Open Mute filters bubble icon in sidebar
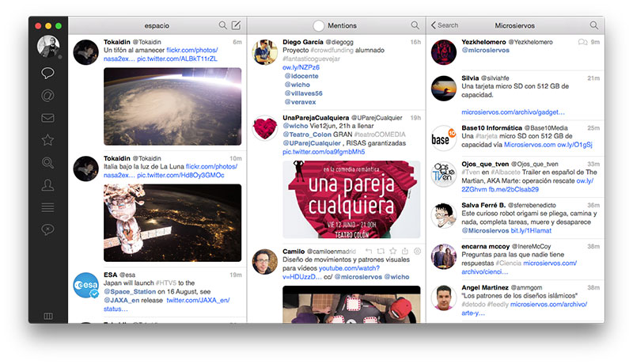This screenshot has height=364, width=633. point(47,229)
